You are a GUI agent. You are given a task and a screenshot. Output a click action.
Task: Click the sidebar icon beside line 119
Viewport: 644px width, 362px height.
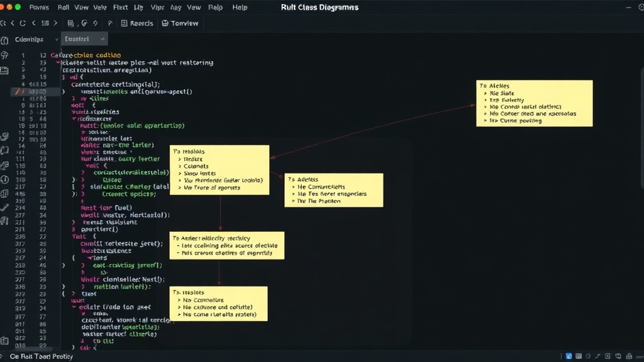[4, 165]
